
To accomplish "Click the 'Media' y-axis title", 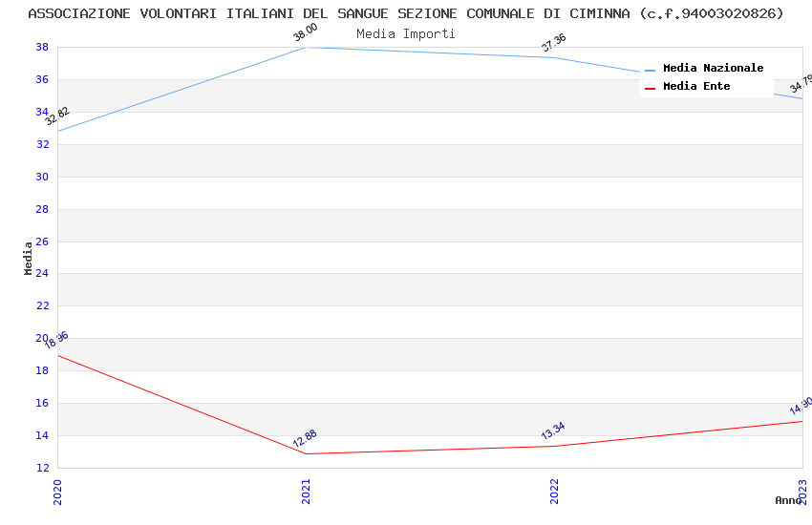I will pos(28,258).
